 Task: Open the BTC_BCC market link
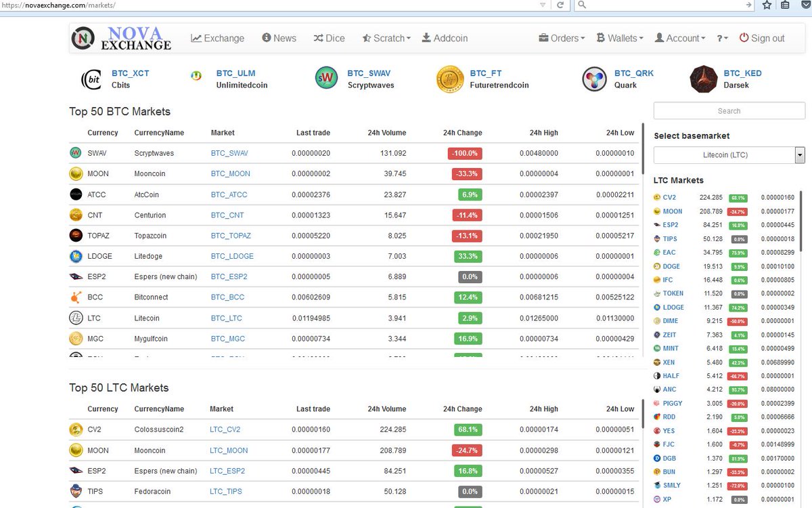pos(228,297)
